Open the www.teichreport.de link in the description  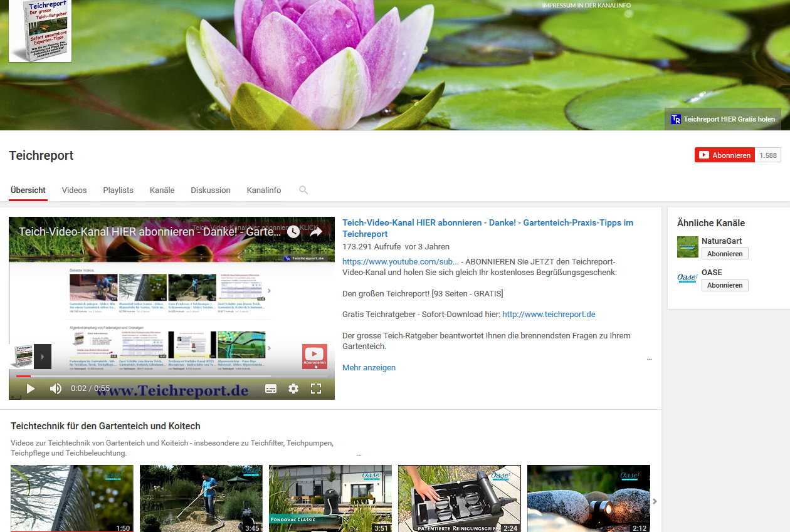[x=549, y=314]
